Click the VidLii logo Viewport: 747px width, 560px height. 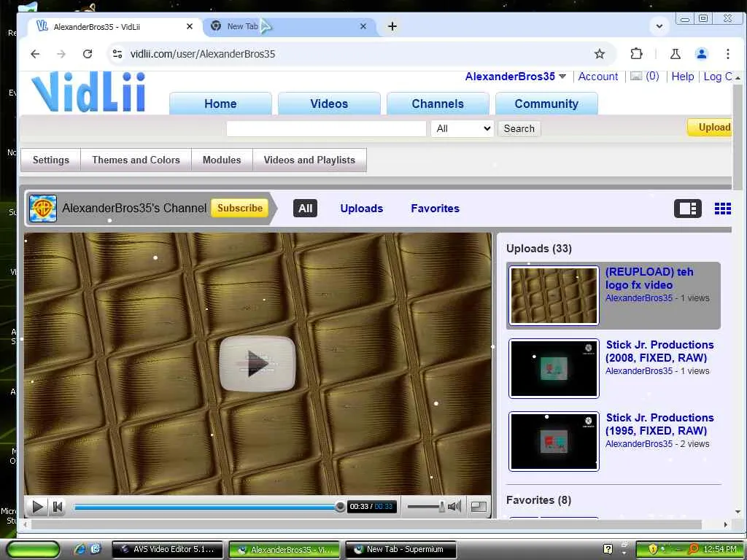coord(88,92)
